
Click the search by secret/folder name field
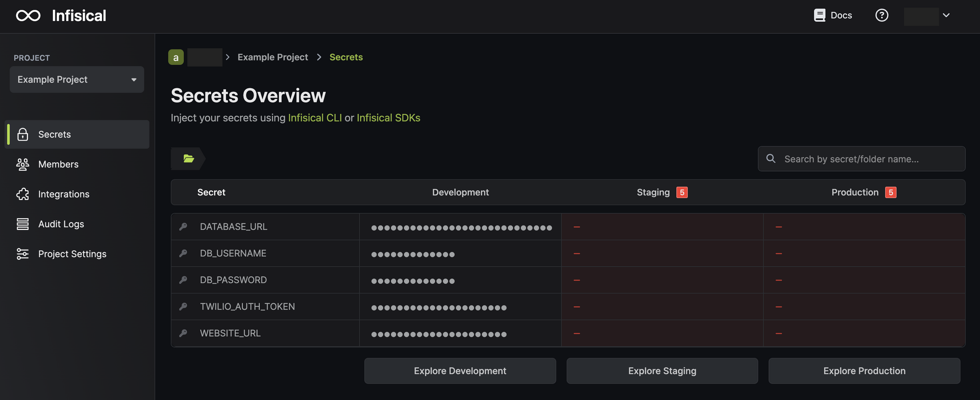tap(861, 159)
